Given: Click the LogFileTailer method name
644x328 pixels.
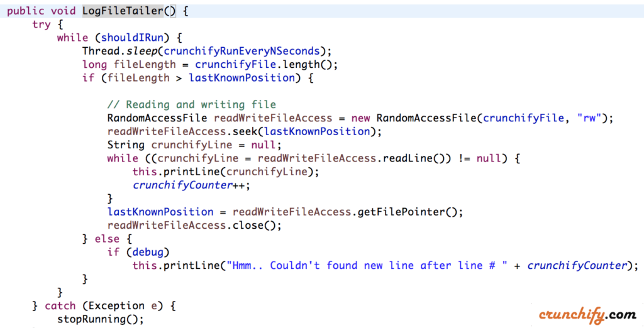Looking at the screenshot, I should click(x=123, y=11).
